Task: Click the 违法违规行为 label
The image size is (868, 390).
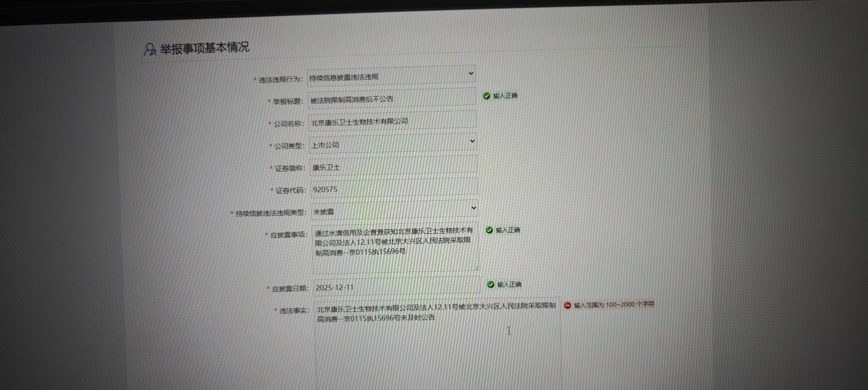Action: [281, 79]
